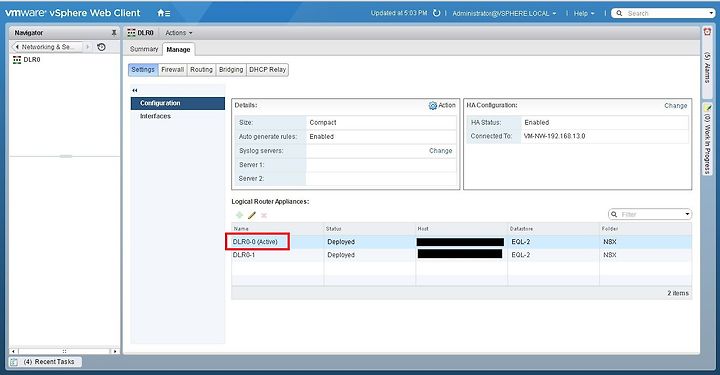Screen dimensions: 720x375
Task: Refresh the vSphere client view
Action: pos(436,13)
